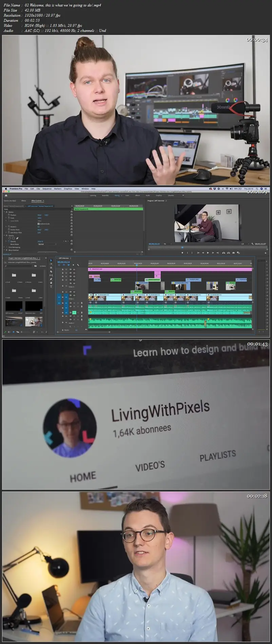Toggle the Position stopwatch animation
272x644 pixels.
coord(9,215)
